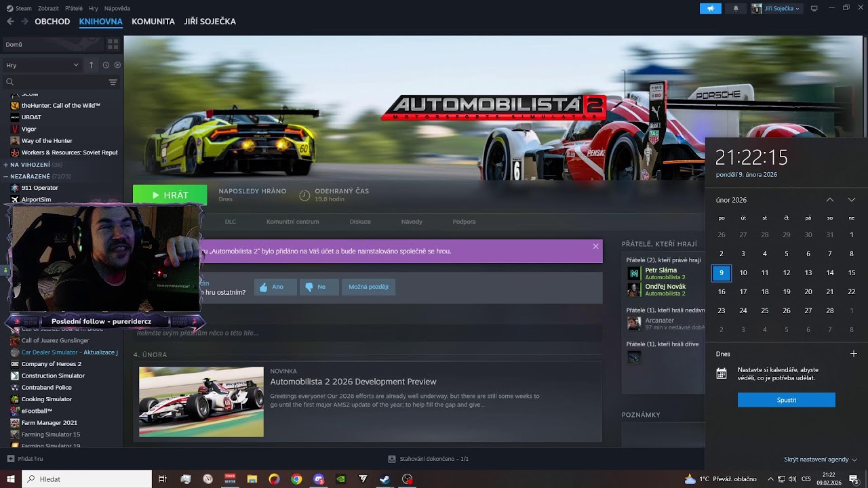Viewport: 868px width, 488px height.
Task: Open the Hry menu in the menu bar
Action: click(x=94, y=8)
